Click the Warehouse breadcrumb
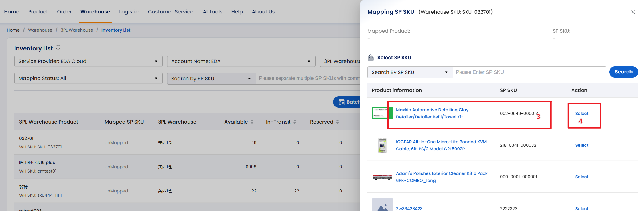Image resolution: width=644 pixels, height=211 pixels. [40, 30]
